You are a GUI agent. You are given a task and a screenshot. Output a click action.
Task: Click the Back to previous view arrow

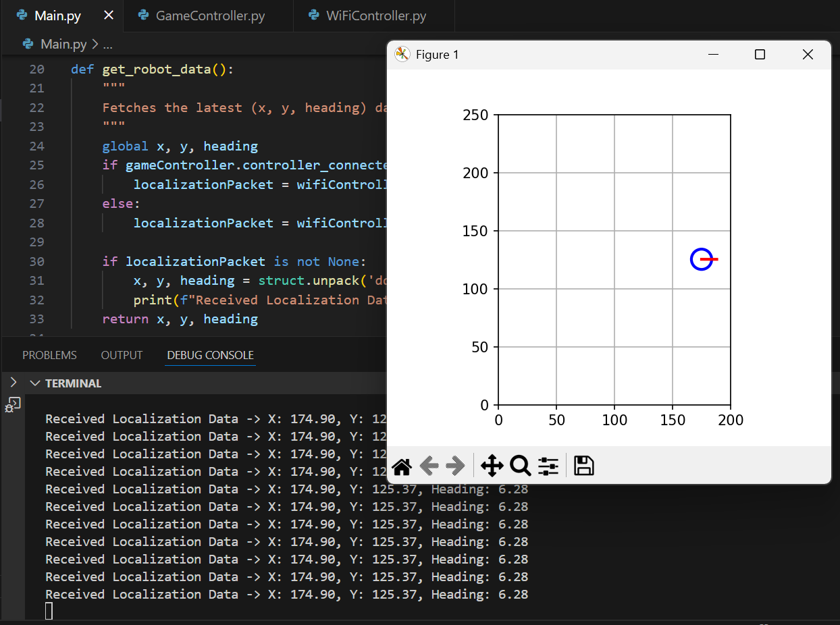(x=429, y=466)
